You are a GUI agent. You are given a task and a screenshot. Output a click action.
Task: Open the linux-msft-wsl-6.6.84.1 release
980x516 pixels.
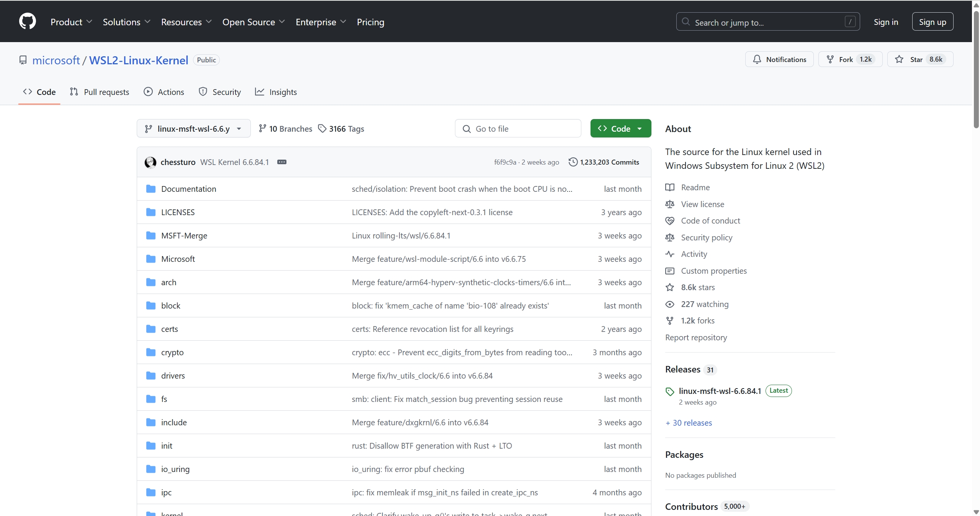coord(720,391)
